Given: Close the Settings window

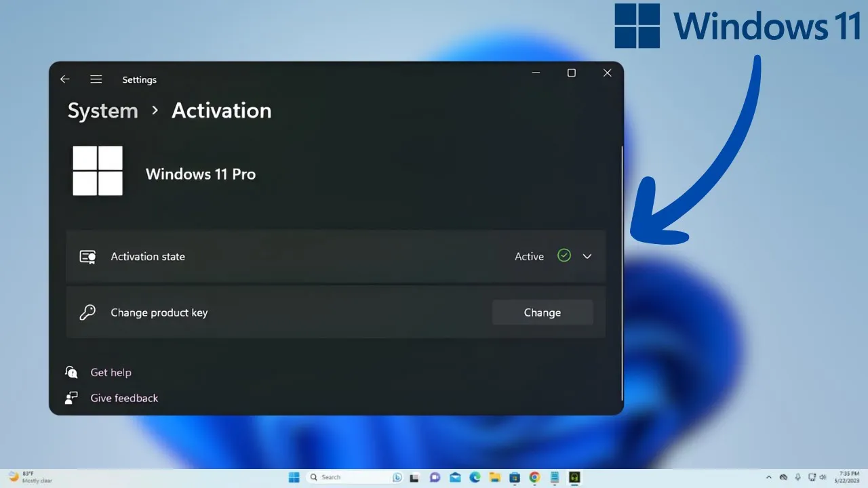Looking at the screenshot, I should tap(608, 73).
